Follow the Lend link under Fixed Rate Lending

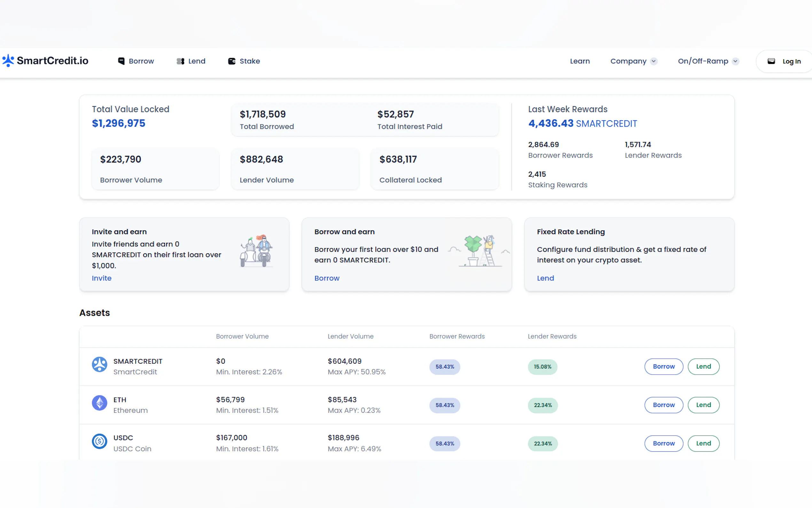545,278
